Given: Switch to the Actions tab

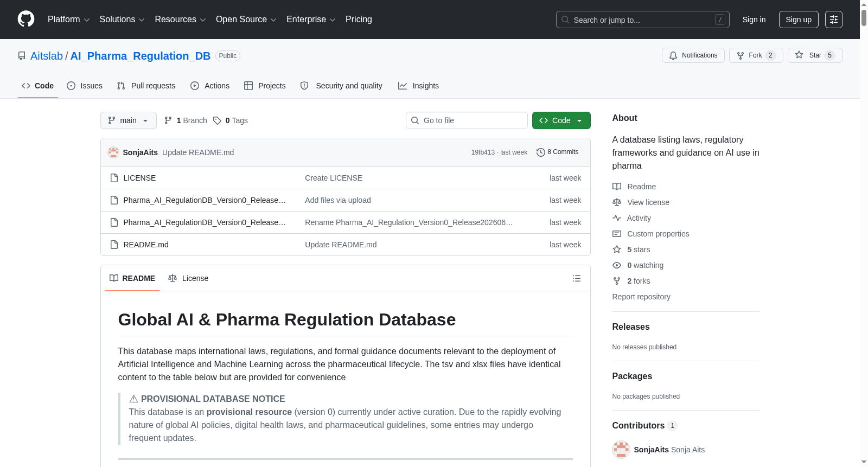Looking at the screenshot, I should pyautogui.click(x=210, y=86).
